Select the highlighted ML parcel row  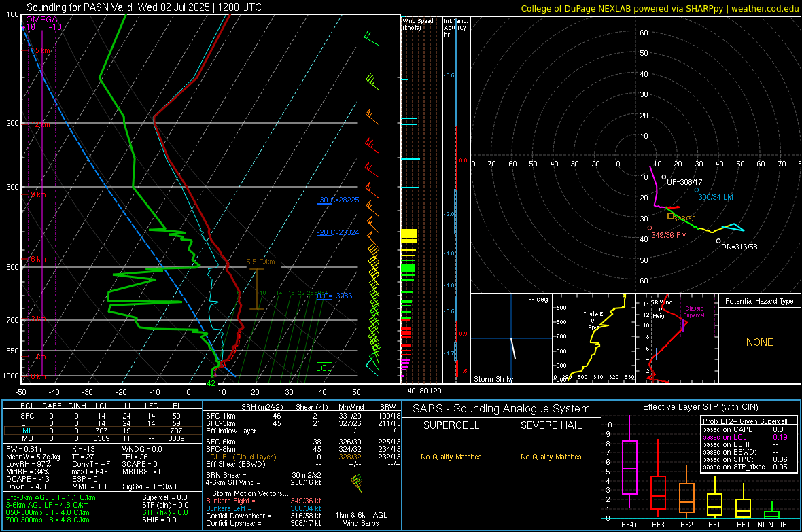[x=102, y=431]
